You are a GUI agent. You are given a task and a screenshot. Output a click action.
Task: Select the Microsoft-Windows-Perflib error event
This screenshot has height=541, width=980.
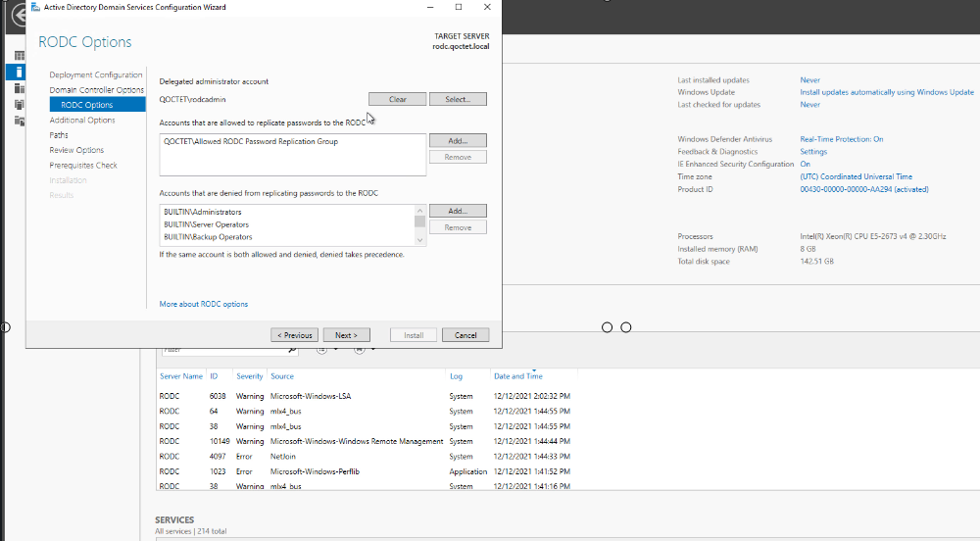coord(365,471)
